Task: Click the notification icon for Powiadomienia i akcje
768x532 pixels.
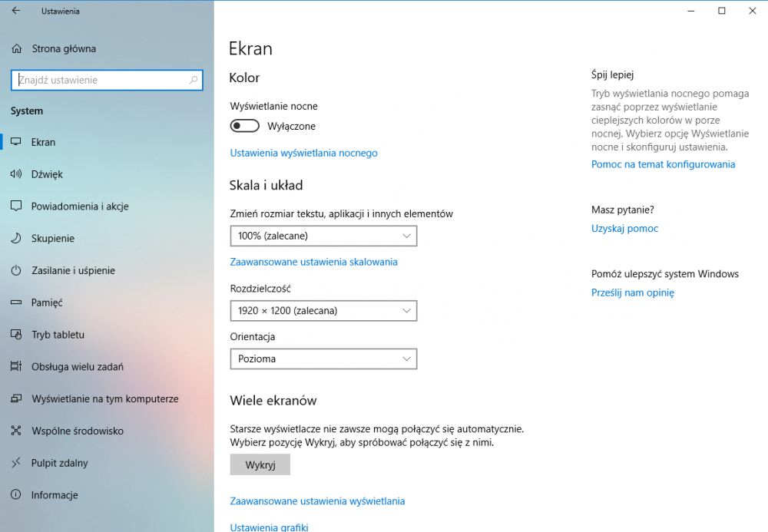Action: tap(16, 206)
